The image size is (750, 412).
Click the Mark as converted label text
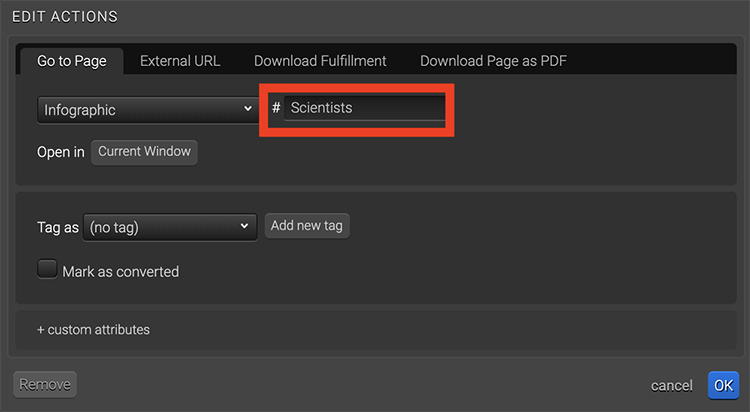[x=120, y=271]
